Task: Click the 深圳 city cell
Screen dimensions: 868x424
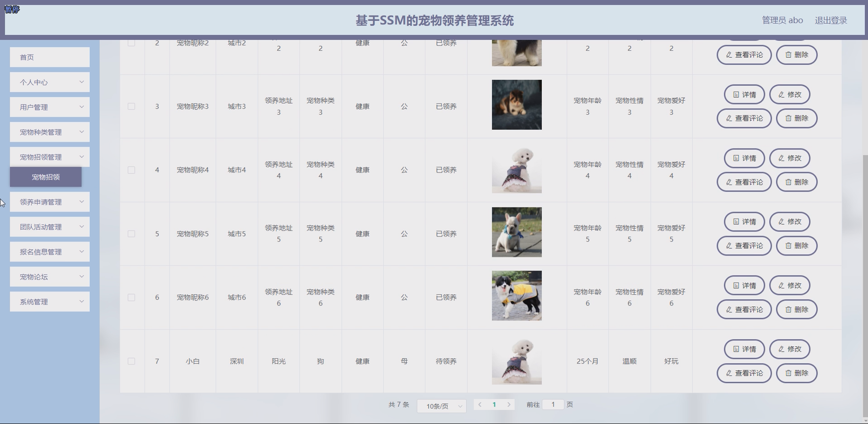Action: click(237, 361)
